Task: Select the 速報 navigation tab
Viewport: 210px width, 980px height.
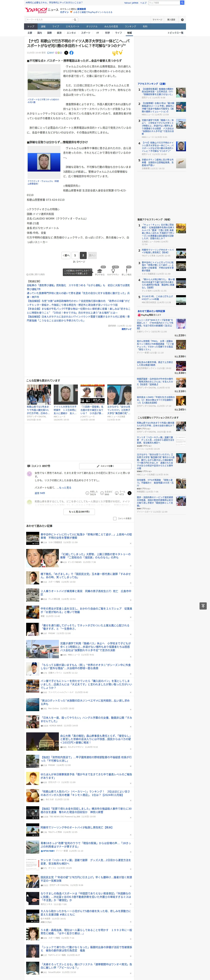Action: 43,27
